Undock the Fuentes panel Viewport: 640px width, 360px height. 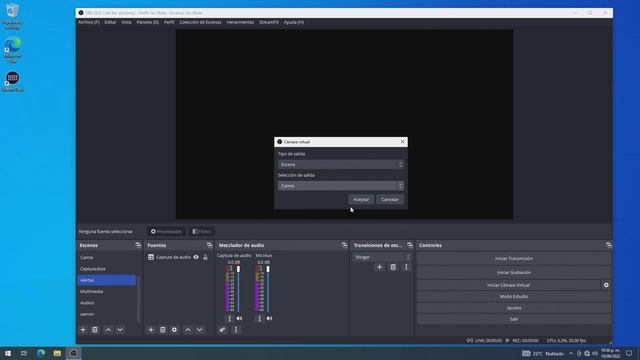209,245
